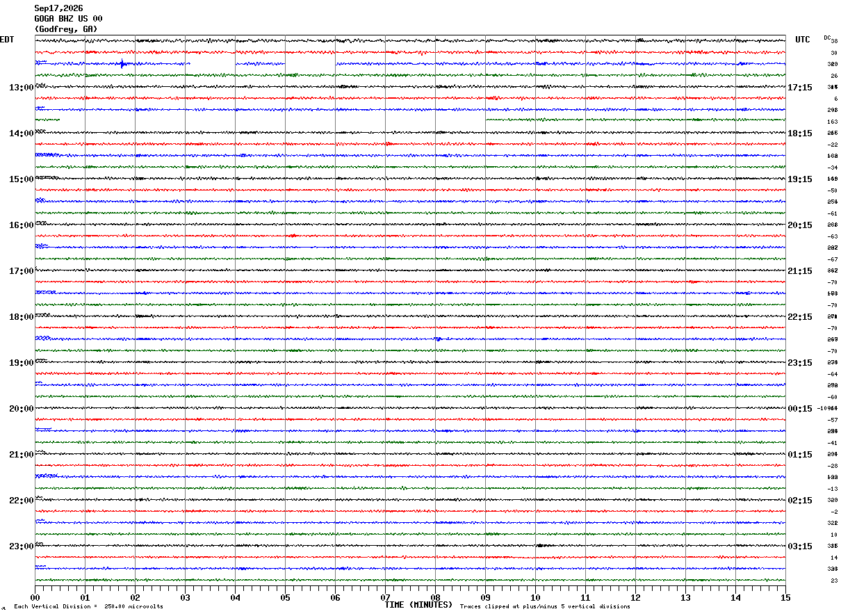Click the TIME (MINUTES) axis title
The width and height of the screenshot is (841, 616).
418,605
